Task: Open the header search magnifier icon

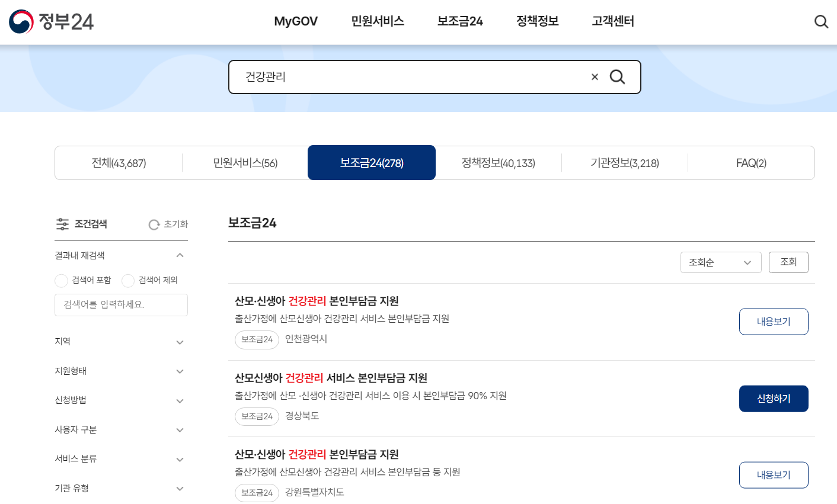Action: pos(821,22)
